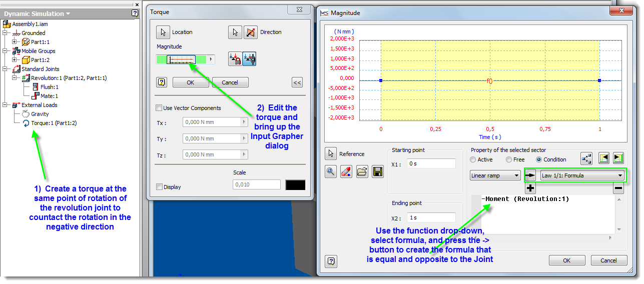The image size is (644, 284).
Task: Open the Law 1/1: Formula dropdown
Action: (582, 175)
